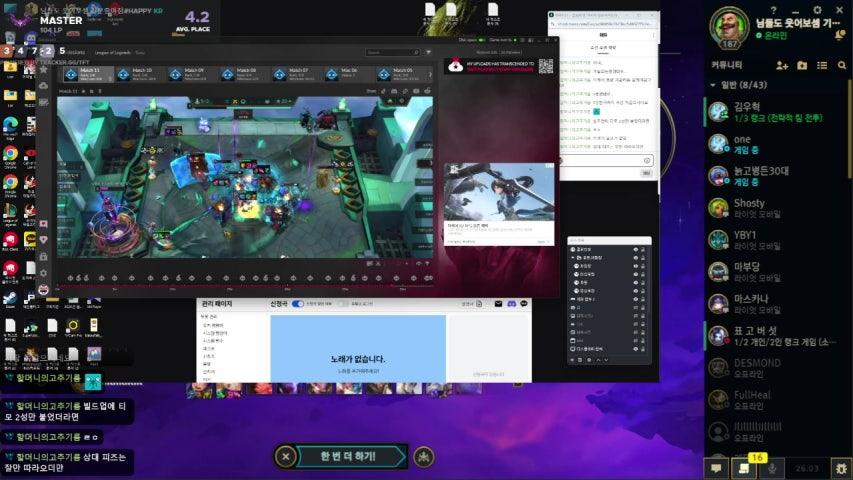This screenshot has height=480, width=853.
Task: Select Match 09 tab
Action: click(x=193, y=74)
